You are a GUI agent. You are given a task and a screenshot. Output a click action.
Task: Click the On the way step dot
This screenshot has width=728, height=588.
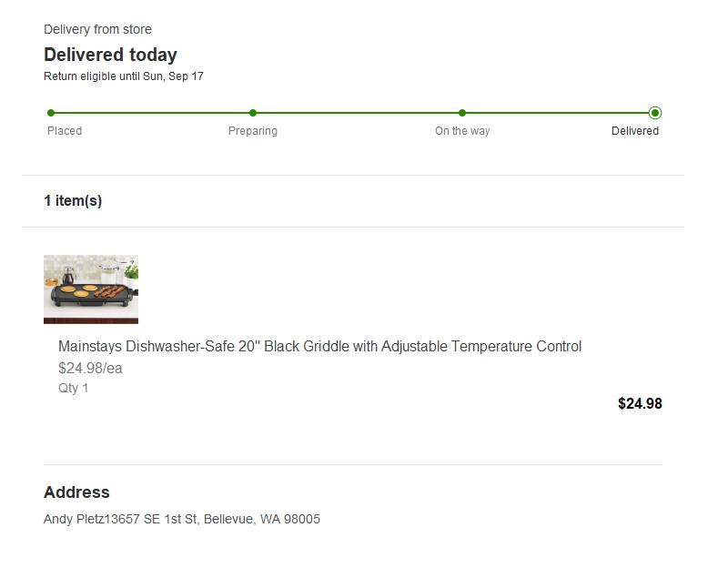(462, 113)
